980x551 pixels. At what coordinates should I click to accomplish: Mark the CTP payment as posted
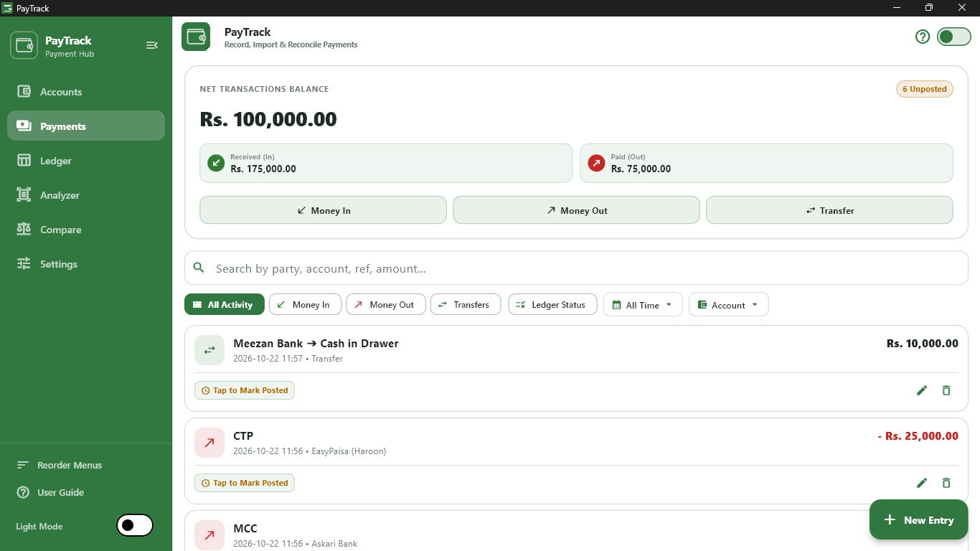[245, 483]
